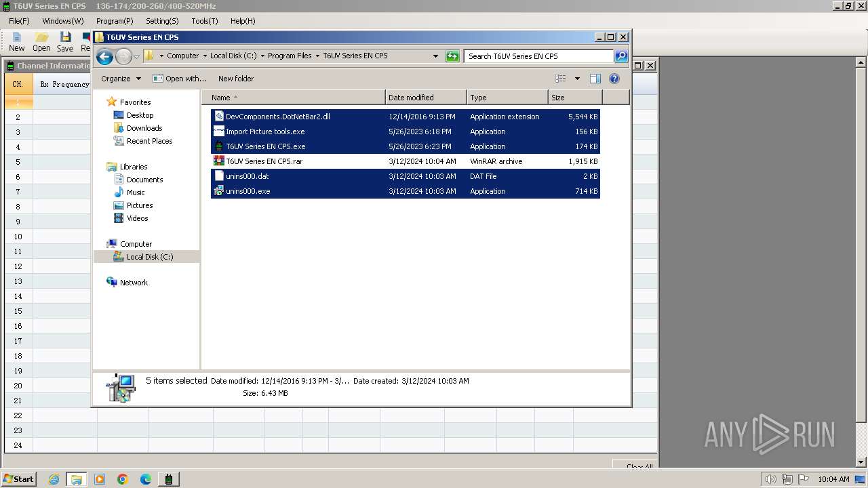This screenshot has height=488, width=868.
Task: Select channel row 12 in CPS table
Action: [x=18, y=266]
